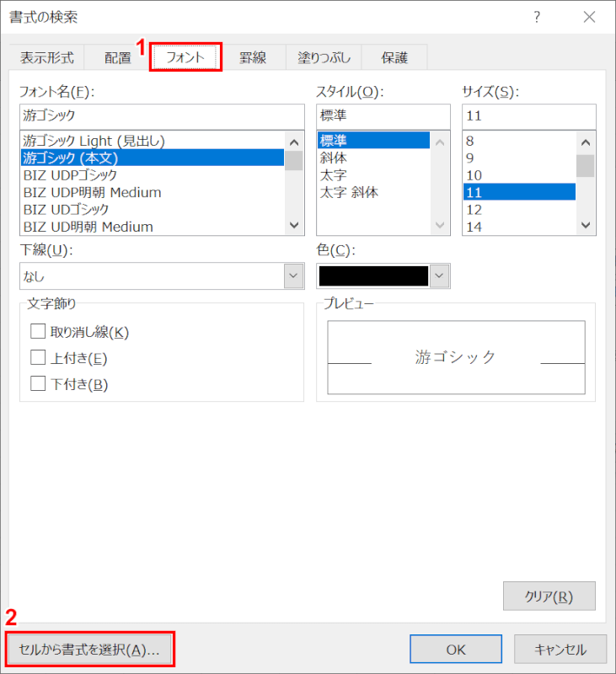Viewport: 616px width, 674px height.
Task: Click the Help question mark icon
Action: [537, 17]
